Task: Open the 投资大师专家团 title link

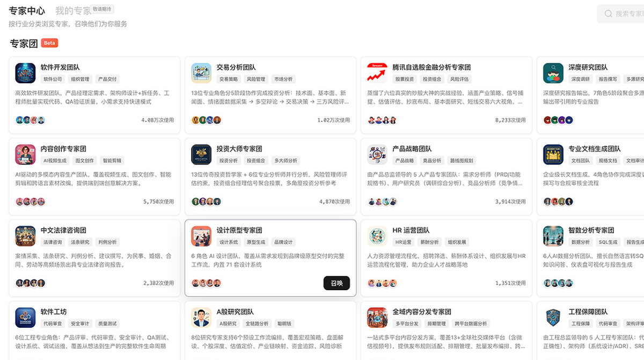Action: point(239,149)
